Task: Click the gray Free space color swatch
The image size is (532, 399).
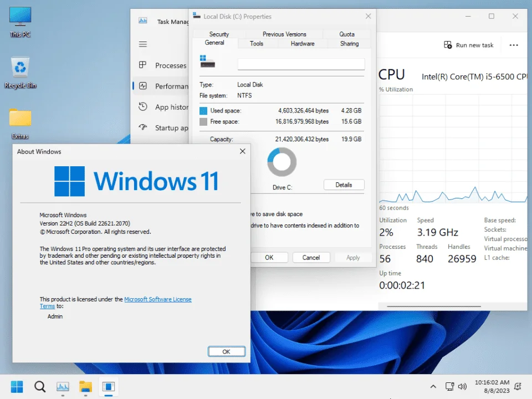Action: 203,121
